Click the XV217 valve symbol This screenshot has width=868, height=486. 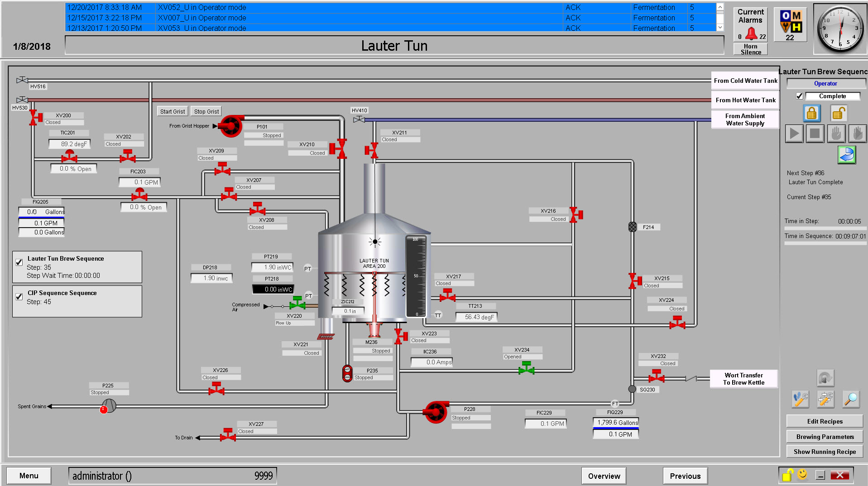tap(447, 295)
